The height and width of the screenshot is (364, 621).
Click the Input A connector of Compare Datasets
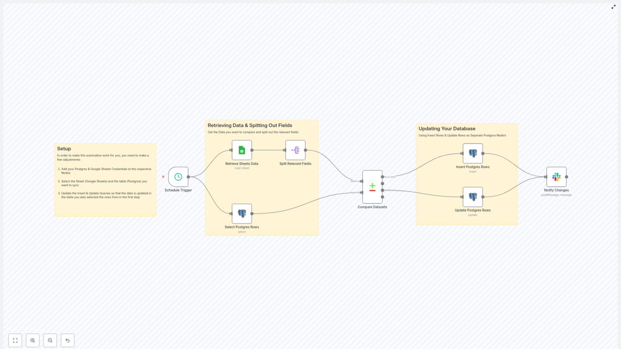[362, 181]
